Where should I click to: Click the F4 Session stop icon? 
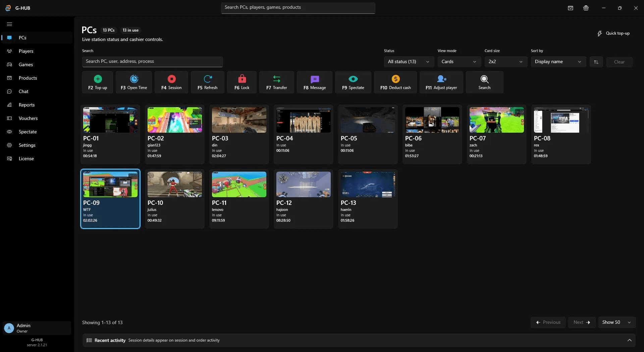(171, 79)
